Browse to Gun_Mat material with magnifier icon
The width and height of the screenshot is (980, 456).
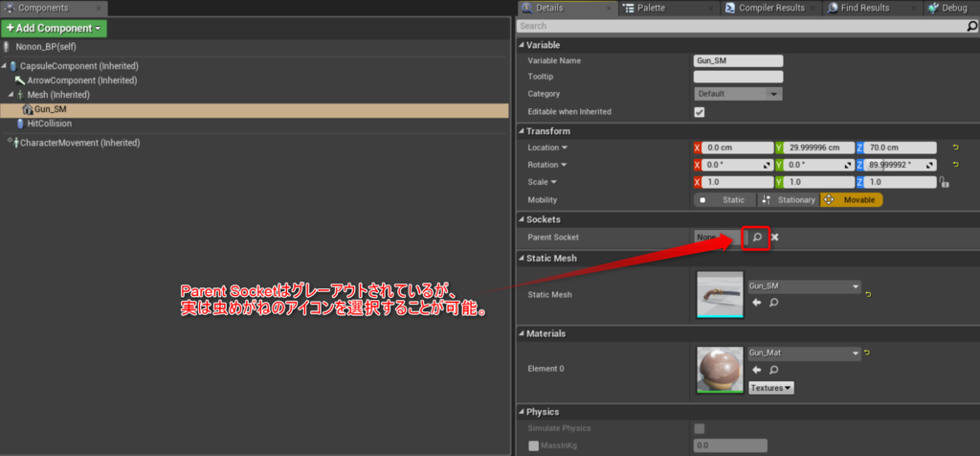click(773, 370)
